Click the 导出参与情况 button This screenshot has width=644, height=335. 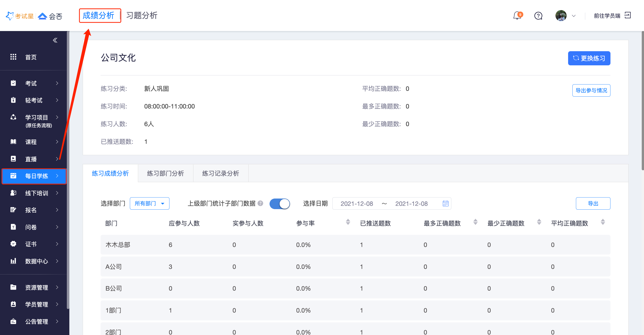[x=591, y=90]
